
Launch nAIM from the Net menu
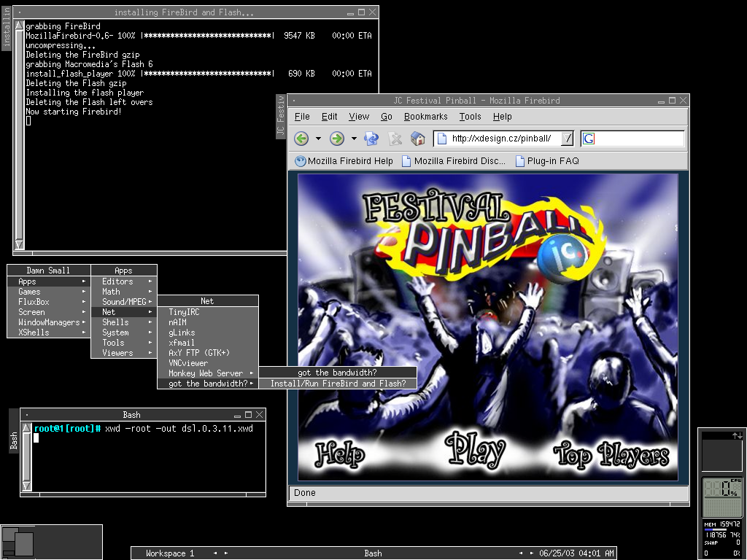tap(208, 322)
